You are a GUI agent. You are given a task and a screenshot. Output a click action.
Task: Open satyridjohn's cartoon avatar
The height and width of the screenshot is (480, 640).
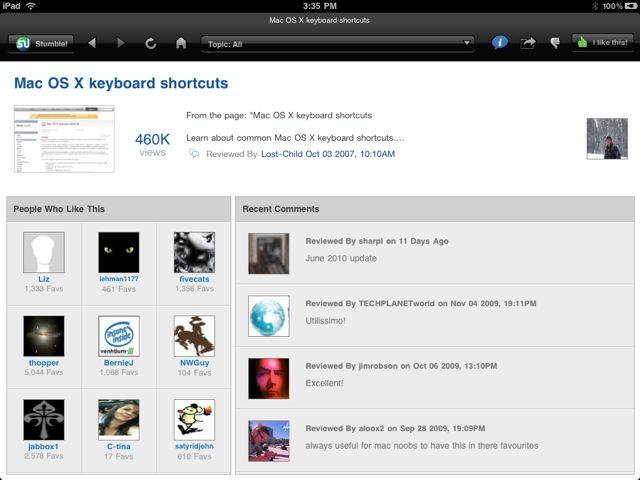coord(194,420)
